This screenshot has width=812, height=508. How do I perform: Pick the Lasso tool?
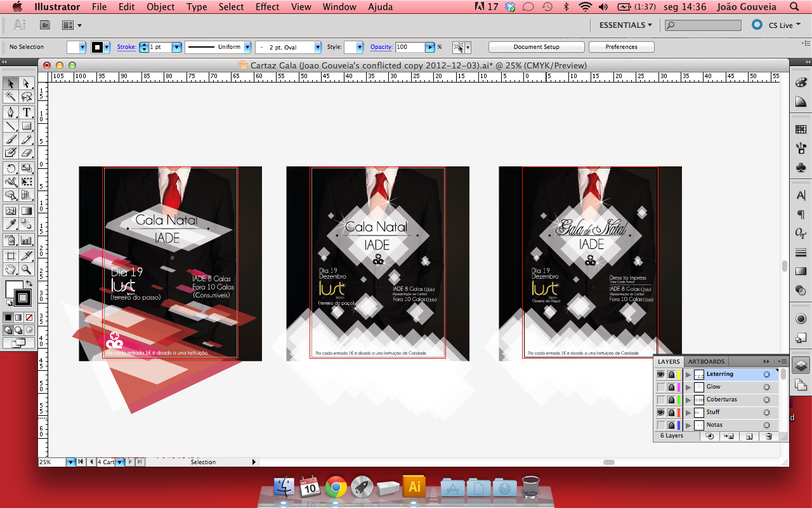click(x=27, y=97)
